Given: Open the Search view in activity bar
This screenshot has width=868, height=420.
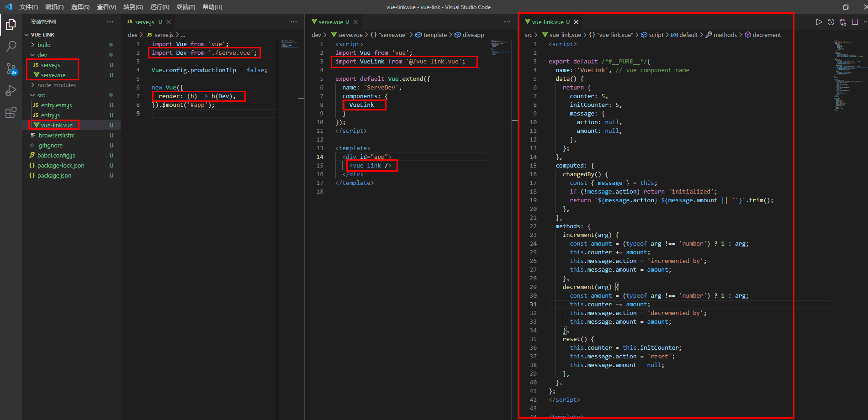Looking at the screenshot, I should [11, 47].
